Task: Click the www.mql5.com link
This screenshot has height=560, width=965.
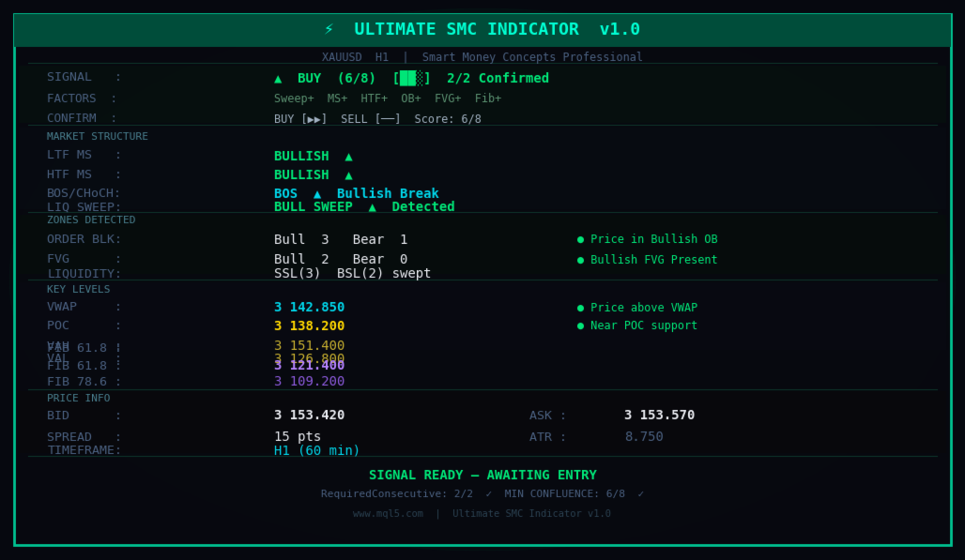Action: (x=388, y=514)
